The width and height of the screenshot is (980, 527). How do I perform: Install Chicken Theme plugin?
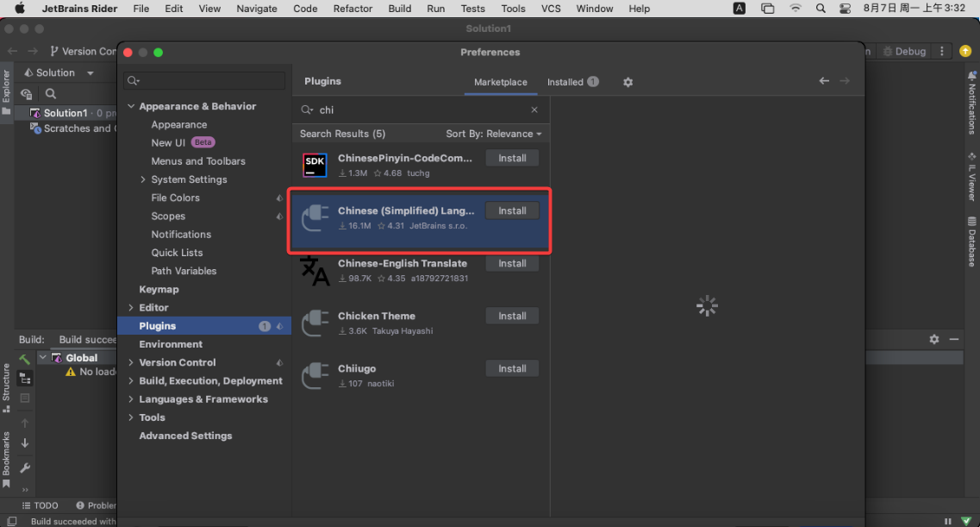[x=512, y=316]
